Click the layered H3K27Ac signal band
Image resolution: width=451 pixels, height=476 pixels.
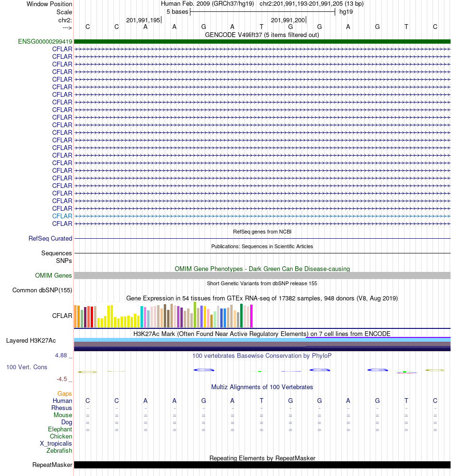(262, 345)
